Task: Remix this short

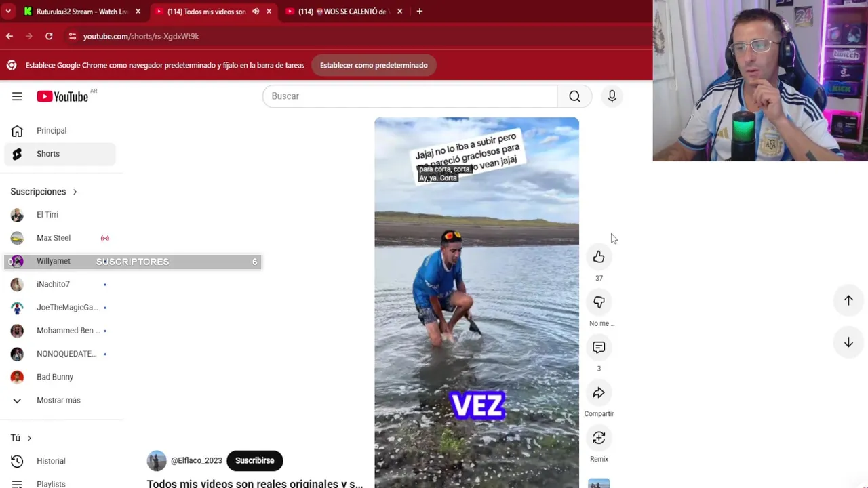Action: tap(599, 439)
